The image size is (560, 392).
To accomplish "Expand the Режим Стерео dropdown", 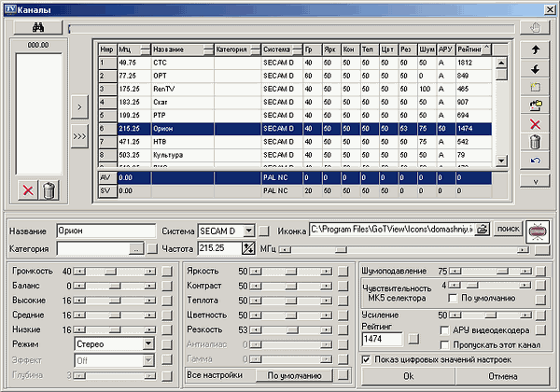I will pos(148,343).
